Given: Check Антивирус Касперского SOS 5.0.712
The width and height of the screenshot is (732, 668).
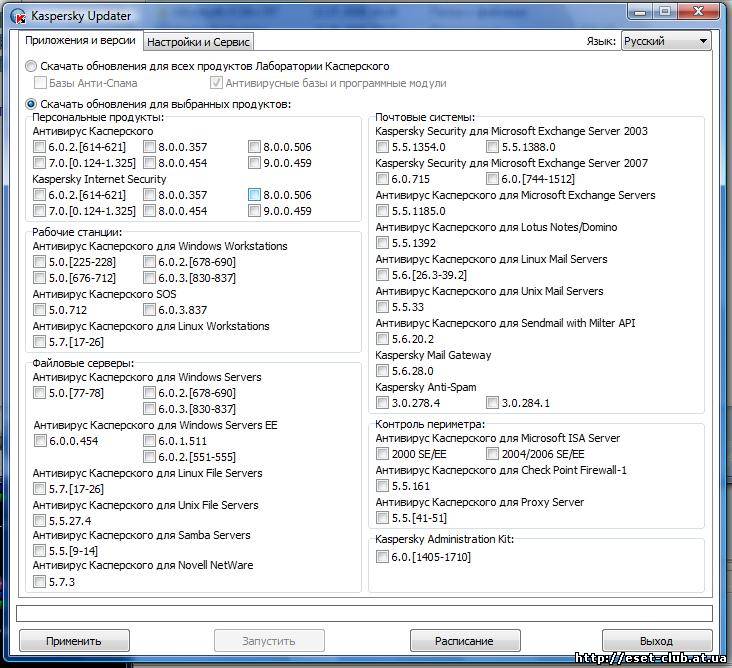Looking at the screenshot, I should [39, 309].
